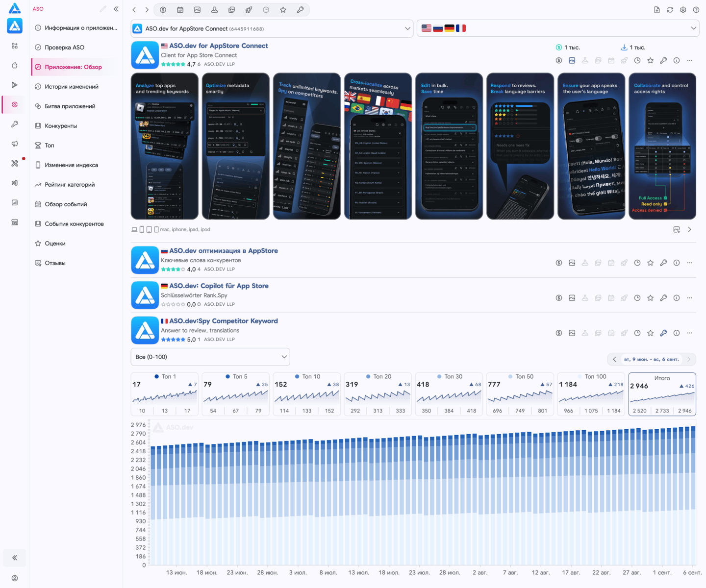Image resolution: width=706 pixels, height=588 pixels.
Task: Open the help question mark icon
Action: [696, 10]
